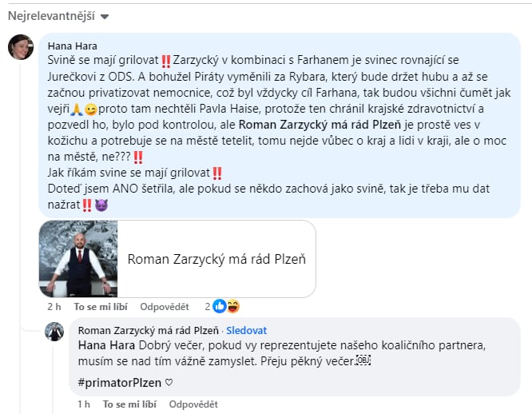Click Hana Hara commenter name
532x414 pixels.
click(72, 46)
